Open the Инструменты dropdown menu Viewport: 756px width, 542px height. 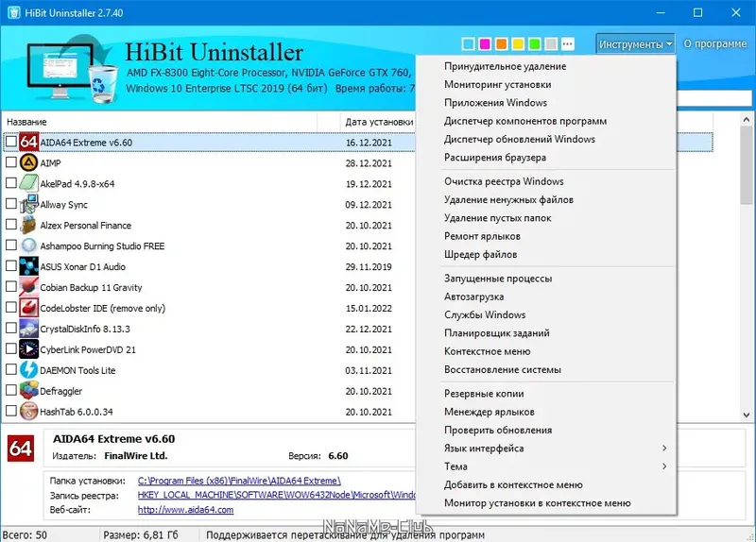635,44
